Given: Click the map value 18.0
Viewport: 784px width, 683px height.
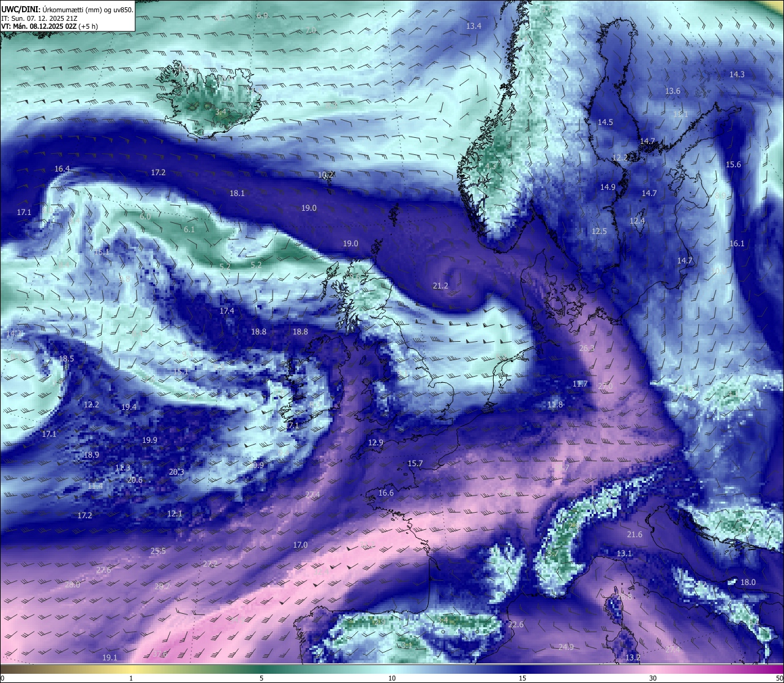Looking at the screenshot, I should click(748, 583).
